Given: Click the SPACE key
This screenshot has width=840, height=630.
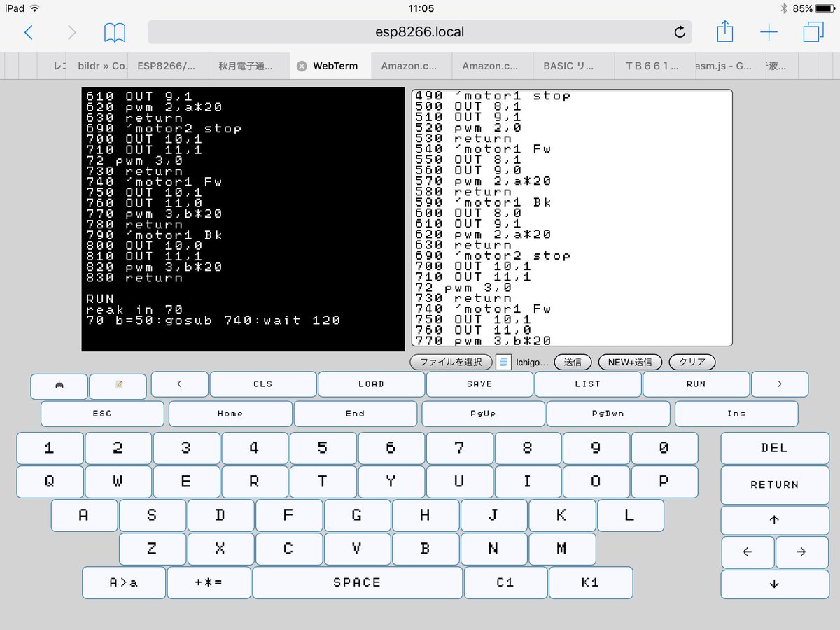Looking at the screenshot, I should pos(357,582).
